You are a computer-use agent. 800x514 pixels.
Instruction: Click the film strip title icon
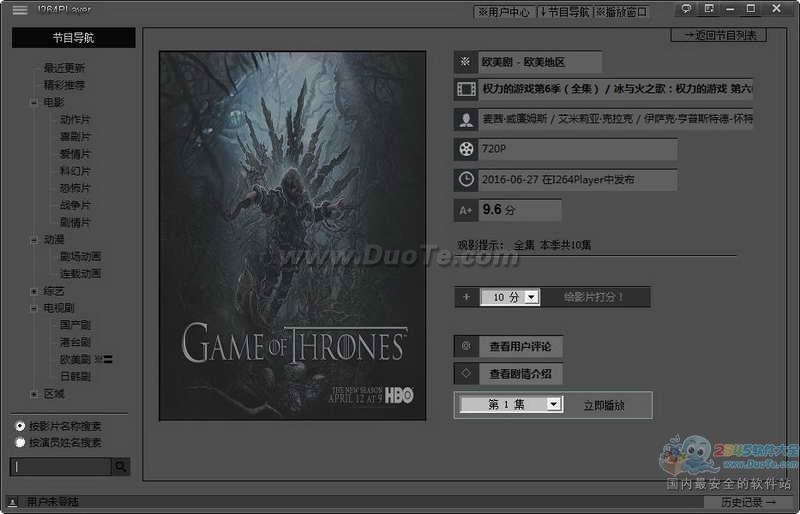[x=466, y=89]
